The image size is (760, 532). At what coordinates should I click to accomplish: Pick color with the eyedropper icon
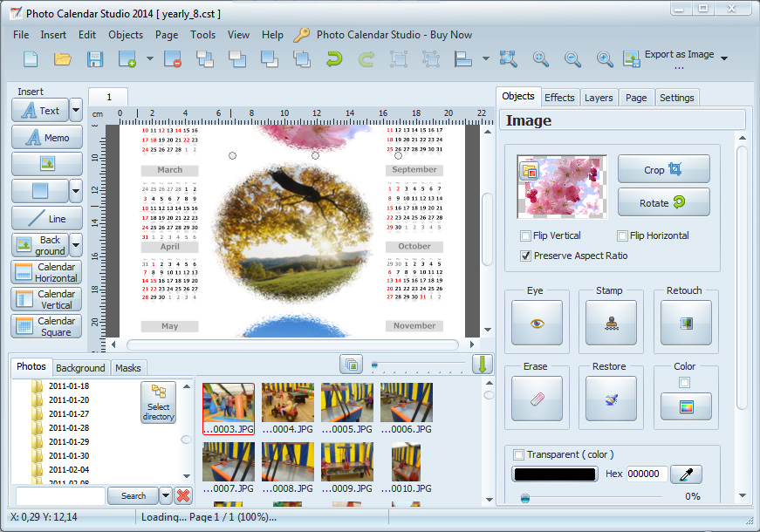(x=687, y=474)
